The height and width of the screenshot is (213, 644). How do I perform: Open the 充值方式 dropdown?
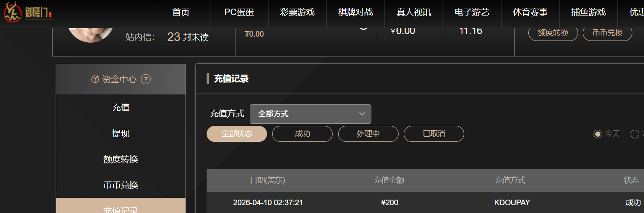pyautogui.click(x=310, y=114)
